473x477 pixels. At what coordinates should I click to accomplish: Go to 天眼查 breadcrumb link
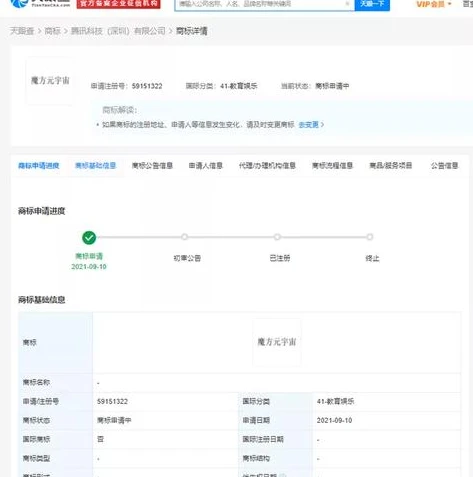[x=22, y=31]
